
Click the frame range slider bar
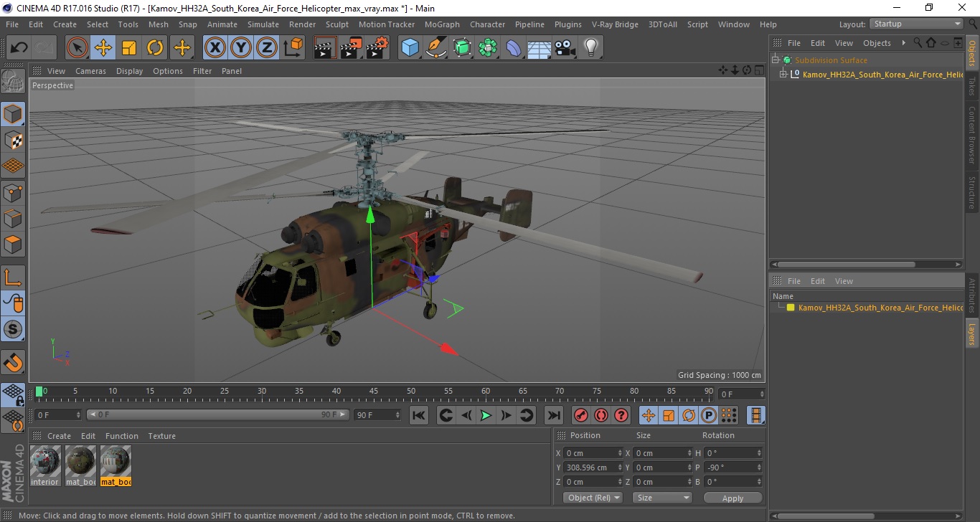tap(218, 414)
